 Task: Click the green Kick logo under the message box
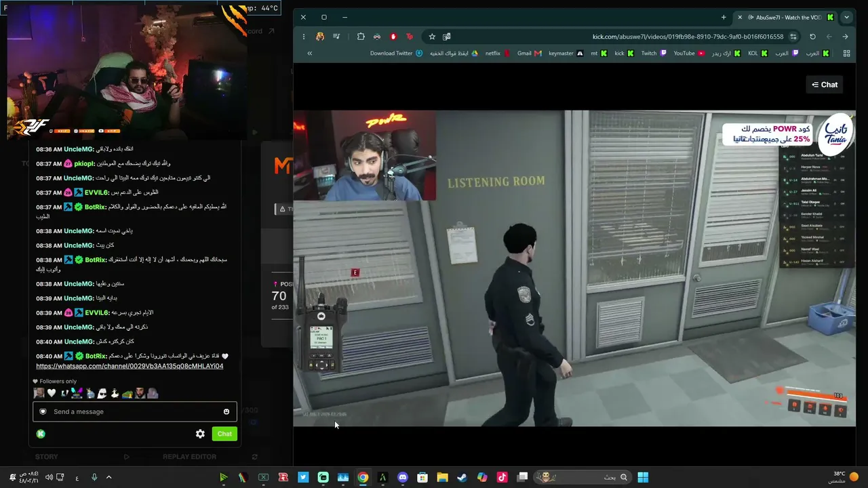coord(41,434)
